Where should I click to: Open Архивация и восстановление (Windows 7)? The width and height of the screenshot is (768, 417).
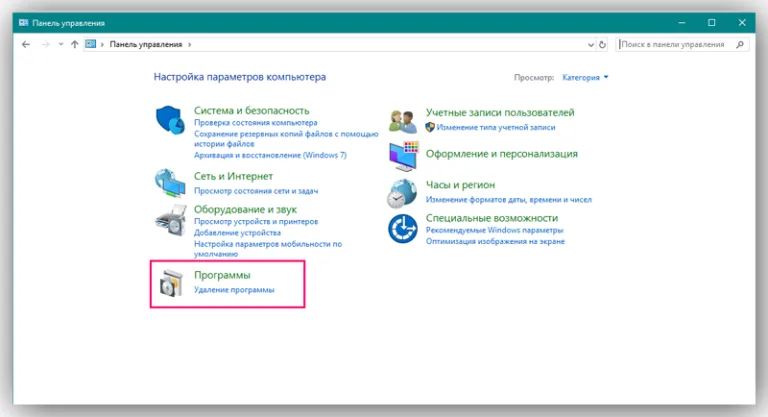[x=270, y=155]
